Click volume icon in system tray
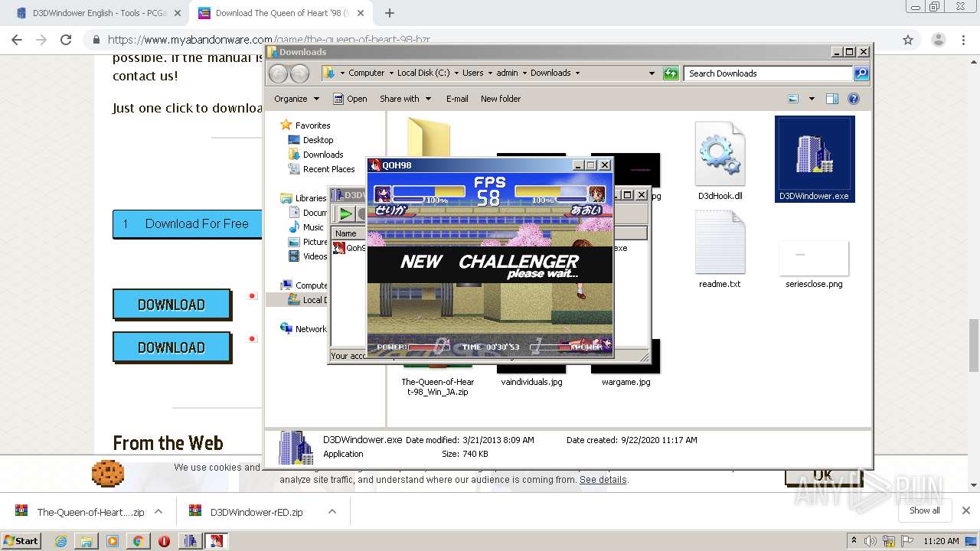This screenshot has height=551, width=980. 871,541
